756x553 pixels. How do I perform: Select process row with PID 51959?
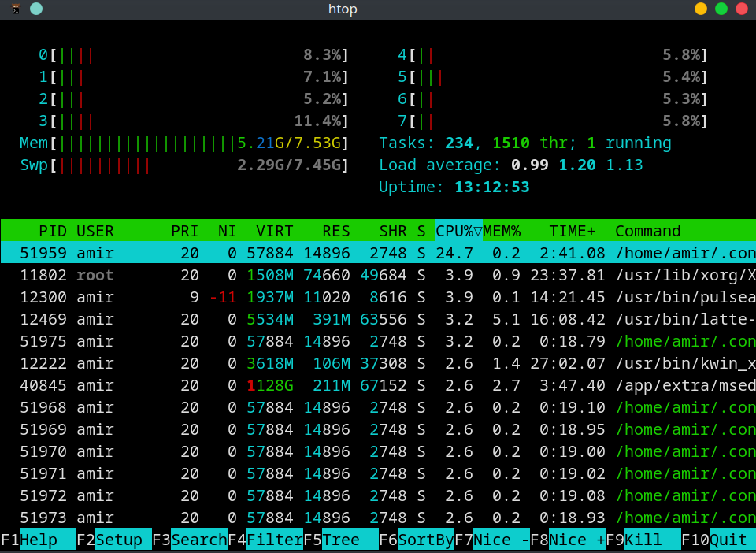tap(379, 253)
